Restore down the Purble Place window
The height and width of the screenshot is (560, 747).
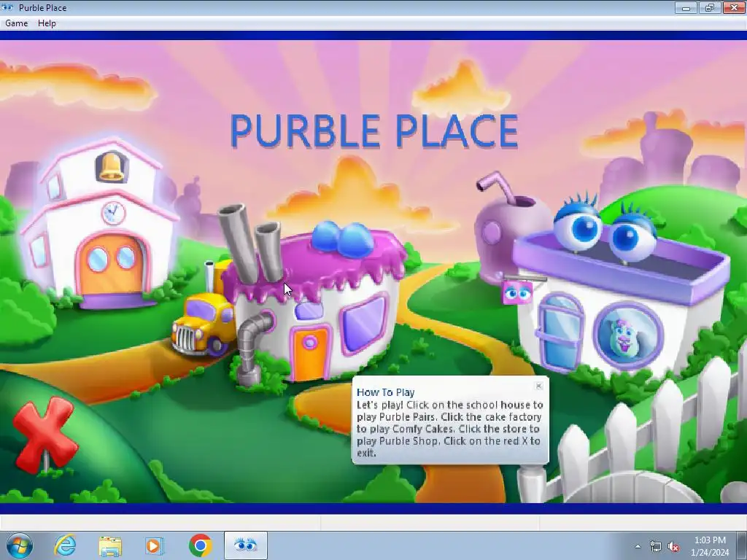pos(709,7)
